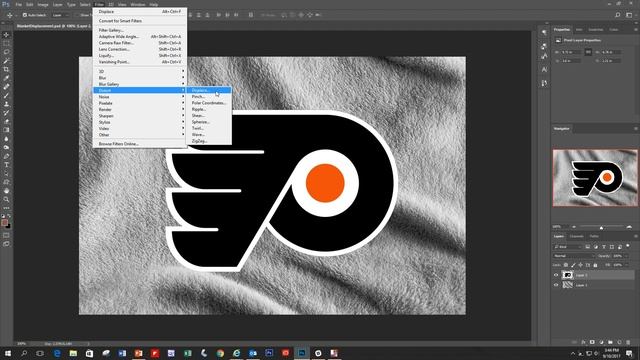The height and width of the screenshot is (360, 640).
Task: Select the Gradient tool
Action: coord(6,130)
